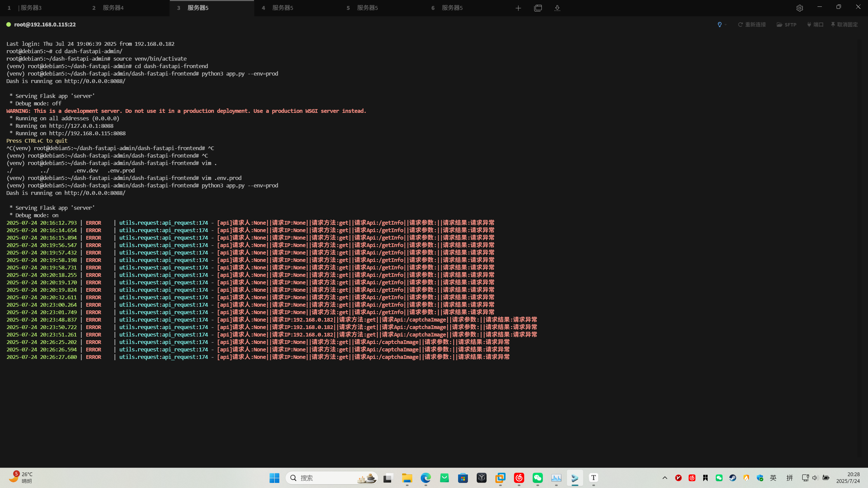The image size is (868, 488).
Task: Add a new terminal tab with plus icon
Action: pos(518,8)
